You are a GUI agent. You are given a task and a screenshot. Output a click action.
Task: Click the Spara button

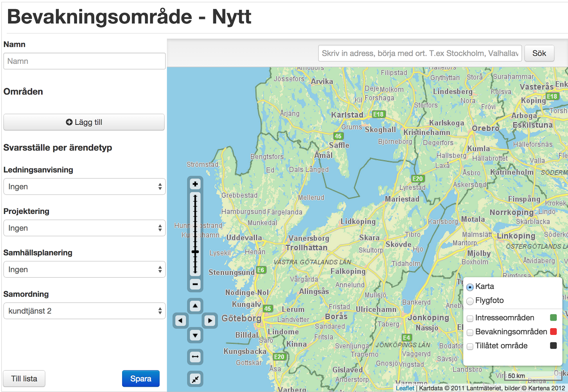click(x=141, y=379)
